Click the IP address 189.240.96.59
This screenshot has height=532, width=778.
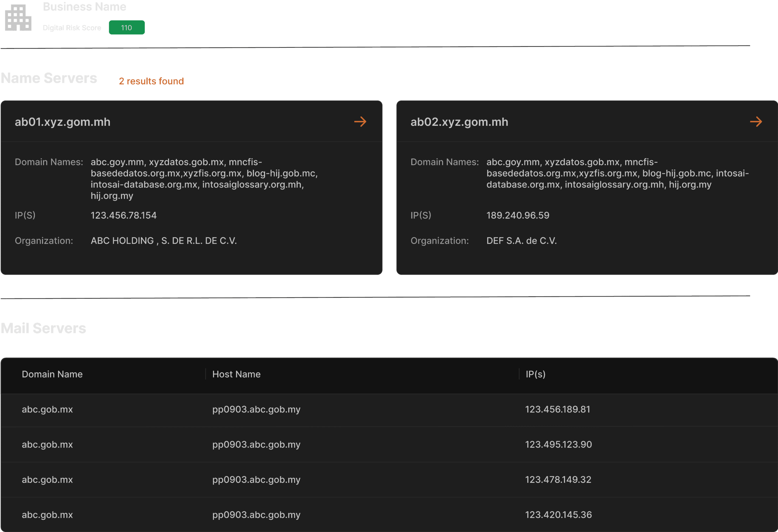[518, 215]
